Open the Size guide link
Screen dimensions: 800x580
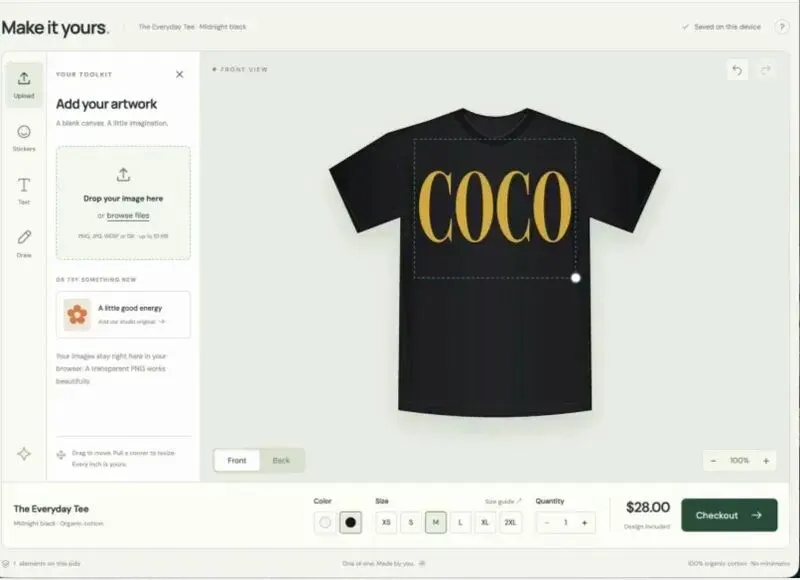pyautogui.click(x=503, y=501)
